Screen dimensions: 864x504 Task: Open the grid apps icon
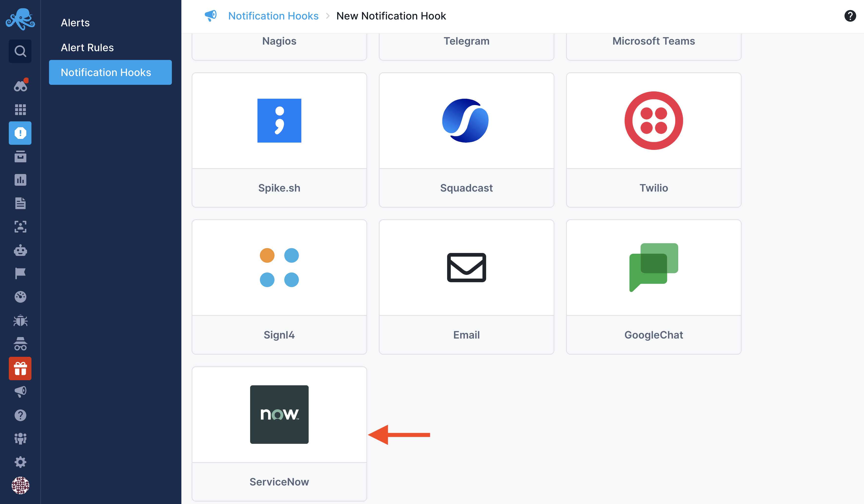(x=20, y=109)
